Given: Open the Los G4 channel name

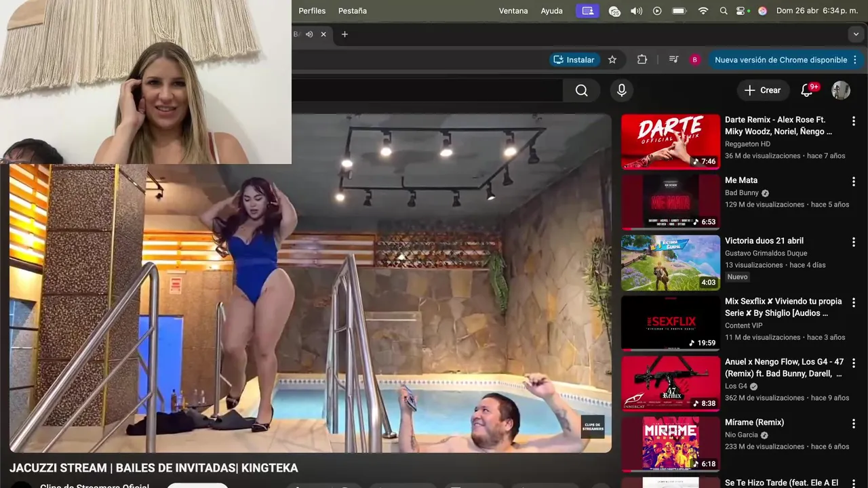Looking at the screenshot, I should click(x=736, y=386).
